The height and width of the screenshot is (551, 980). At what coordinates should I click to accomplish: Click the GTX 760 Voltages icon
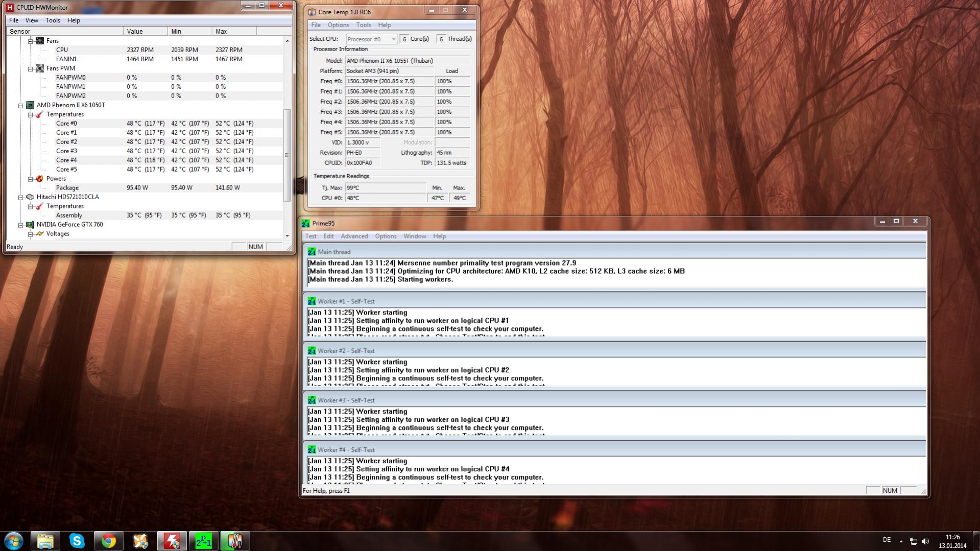(x=40, y=234)
